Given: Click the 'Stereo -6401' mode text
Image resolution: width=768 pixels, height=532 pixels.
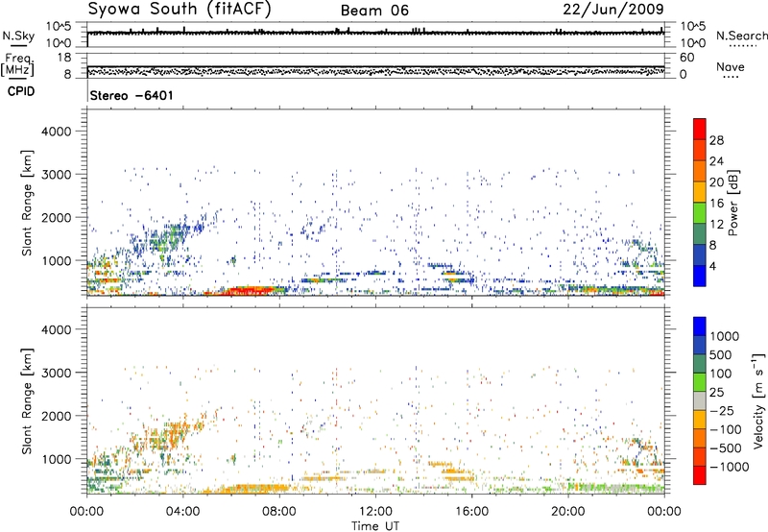Looking at the screenshot, I should [x=132, y=95].
